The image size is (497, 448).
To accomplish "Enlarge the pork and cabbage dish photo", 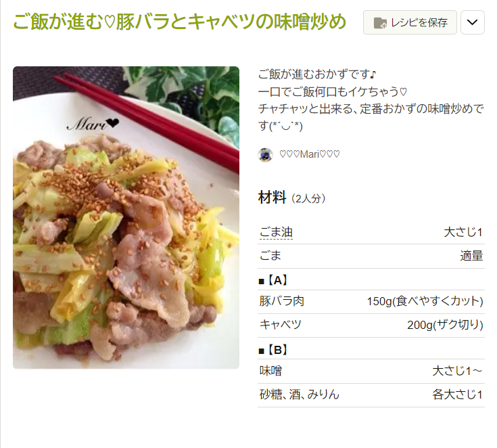I will [x=126, y=218].
